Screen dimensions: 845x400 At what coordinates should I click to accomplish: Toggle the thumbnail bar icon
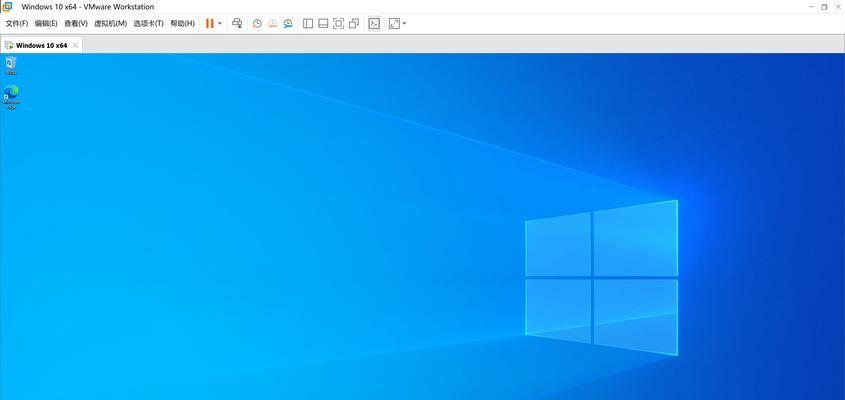(x=323, y=24)
